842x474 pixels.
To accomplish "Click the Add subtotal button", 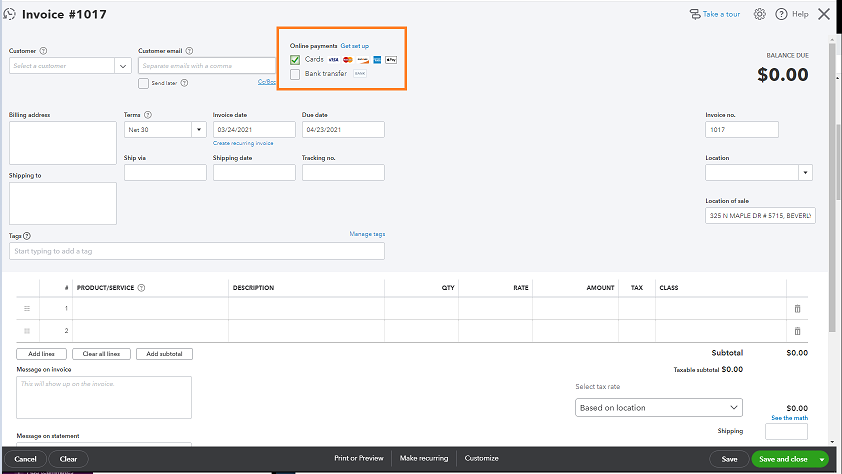I will pyautogui.click(x=164, y=354).
